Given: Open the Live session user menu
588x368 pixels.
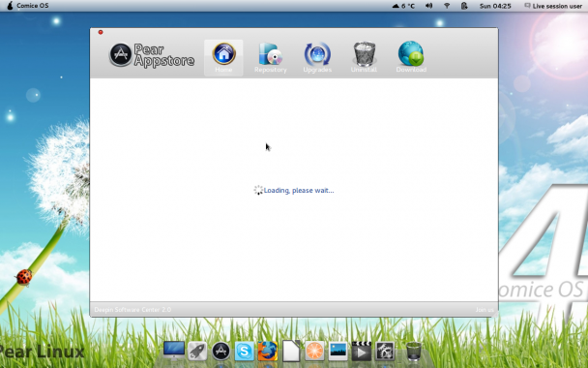Looking at the screenshot, I should [553, 6].
